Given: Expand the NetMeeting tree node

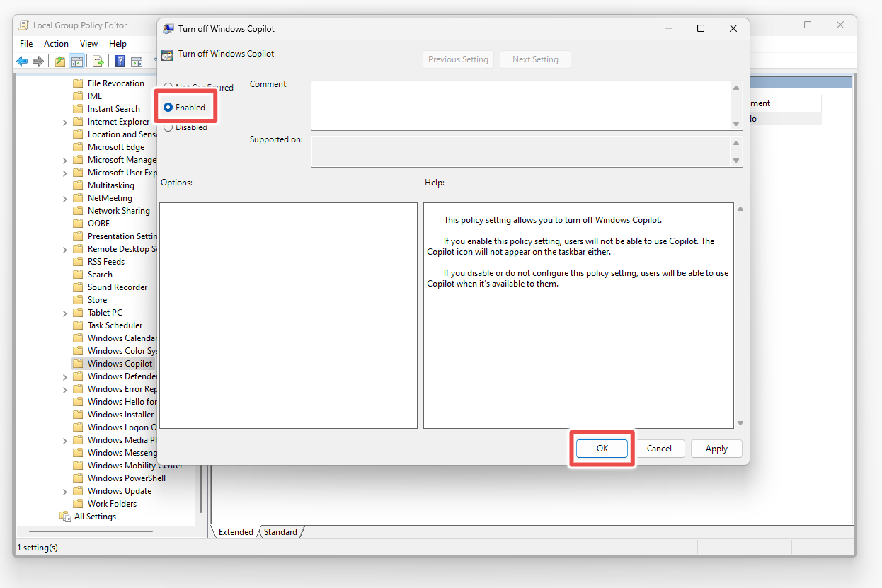Looking at the screenshot, I should [x=65, y=198].
